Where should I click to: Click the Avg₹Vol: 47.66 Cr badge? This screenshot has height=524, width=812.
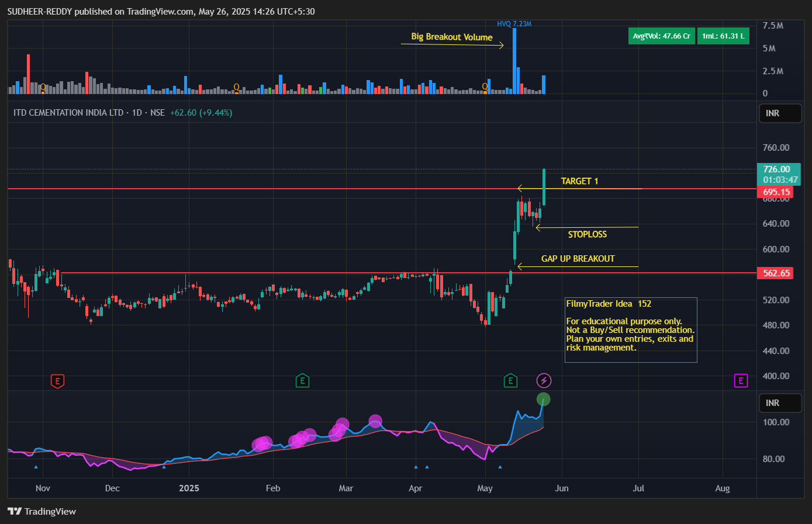[x=662, y=36]
